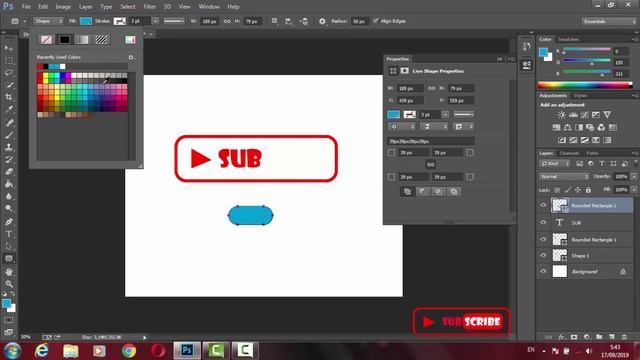
Task: Select the Move tool
Action: [x=9, y=48]
